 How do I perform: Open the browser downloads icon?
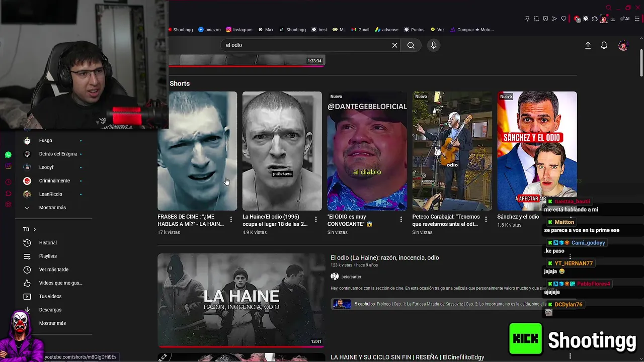[x=613, y=19]
